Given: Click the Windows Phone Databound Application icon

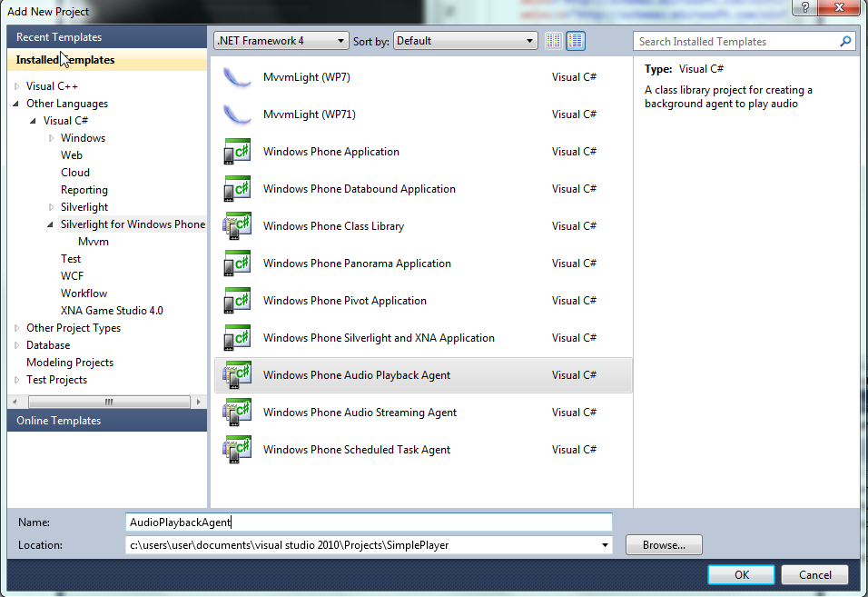Looking at the screenshot, I should (237, 189).
